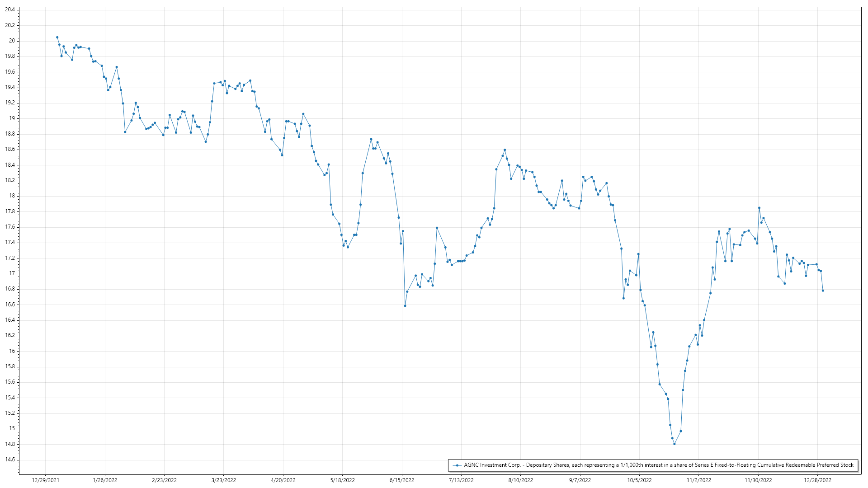Click the 8/10/2022 x-axis date label
Screen dimensions: 868x488
(520, 480)
